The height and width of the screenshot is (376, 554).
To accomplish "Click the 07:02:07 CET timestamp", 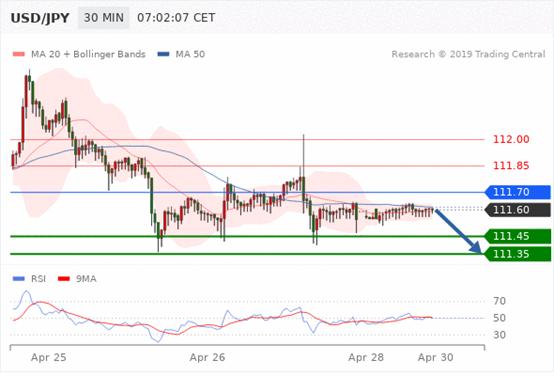I will (176, 18).
